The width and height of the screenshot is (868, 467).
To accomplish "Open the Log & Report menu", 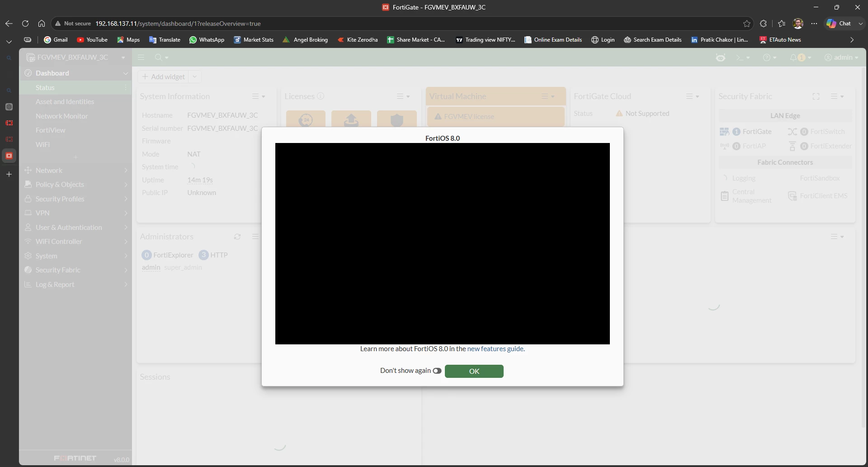I will 75,285.
